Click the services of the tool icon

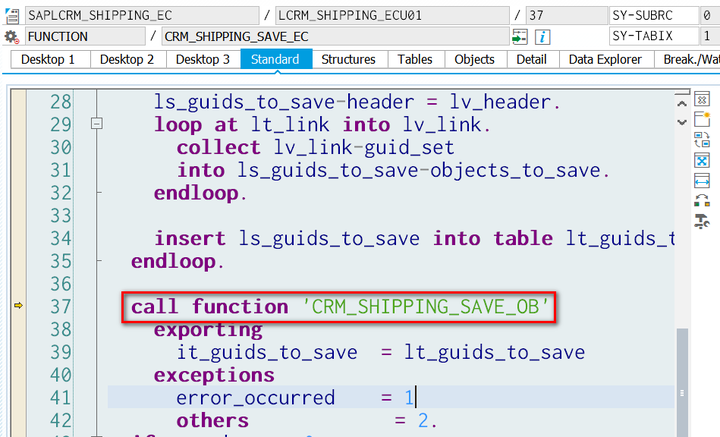(x=702, y=201)
